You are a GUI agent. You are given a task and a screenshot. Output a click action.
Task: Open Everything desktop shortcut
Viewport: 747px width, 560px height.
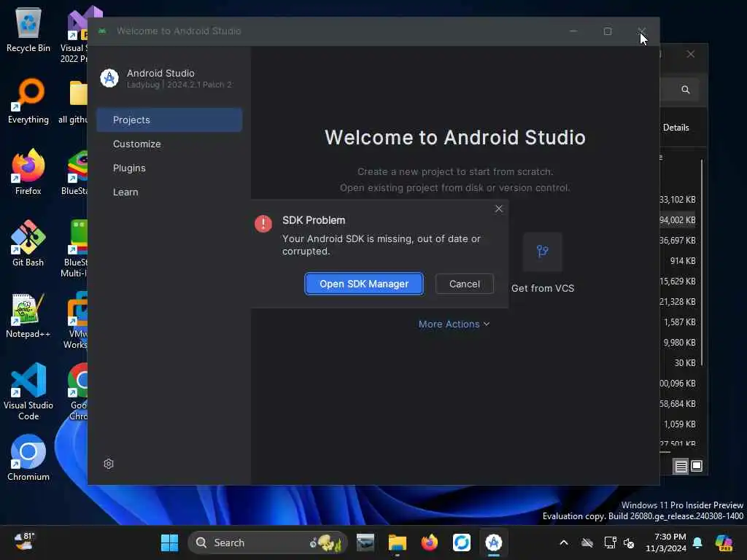pos(28,101)
